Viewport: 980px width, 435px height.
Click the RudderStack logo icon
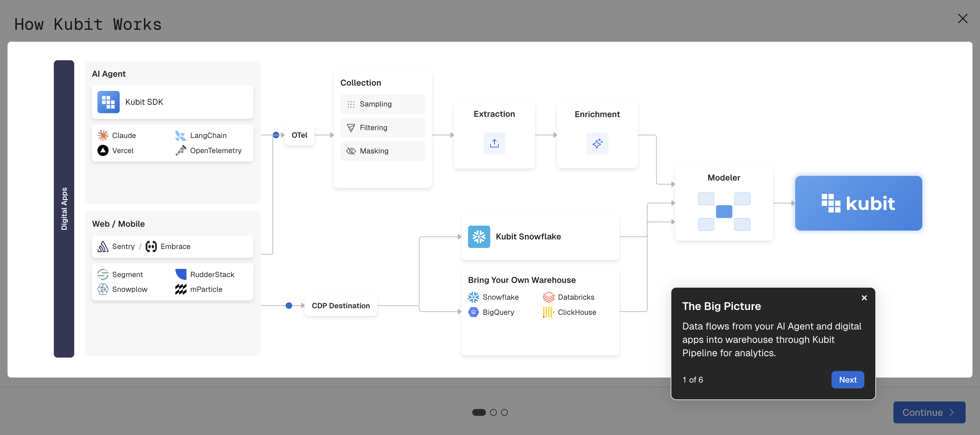(x=181, y=274)
